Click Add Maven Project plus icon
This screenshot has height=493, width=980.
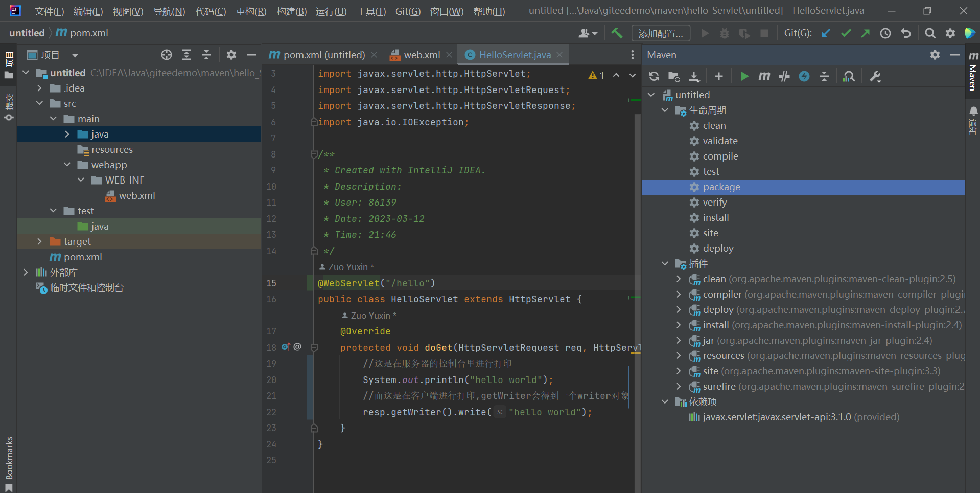click(719, 77)
